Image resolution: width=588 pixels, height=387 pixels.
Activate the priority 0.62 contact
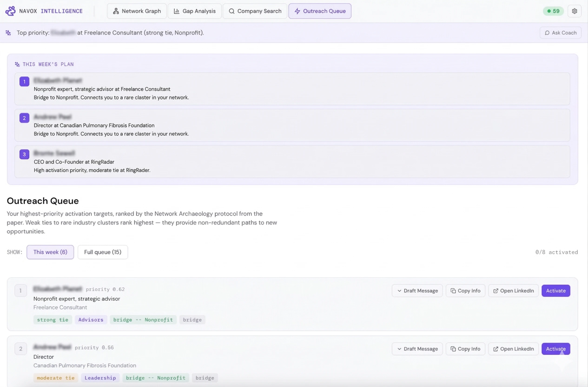pyautogui.click(x=555, y=290)
